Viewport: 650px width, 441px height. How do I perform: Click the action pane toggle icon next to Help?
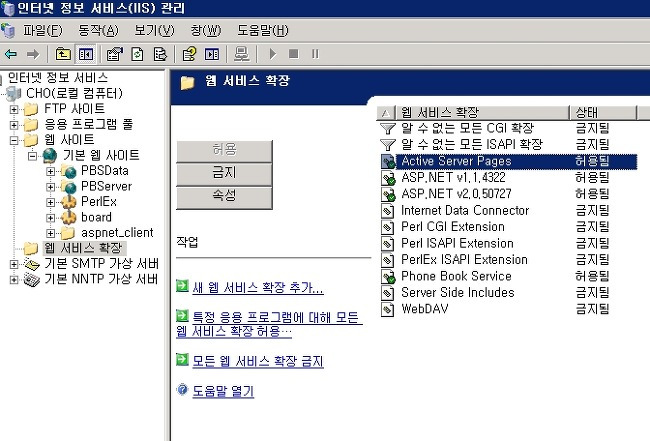click(x=212, y=54)
